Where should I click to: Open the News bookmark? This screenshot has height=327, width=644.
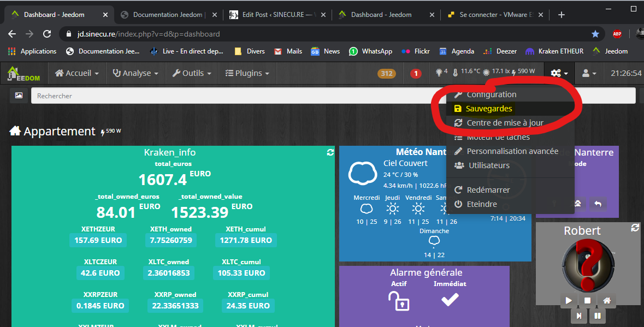(x=326, y=51)
